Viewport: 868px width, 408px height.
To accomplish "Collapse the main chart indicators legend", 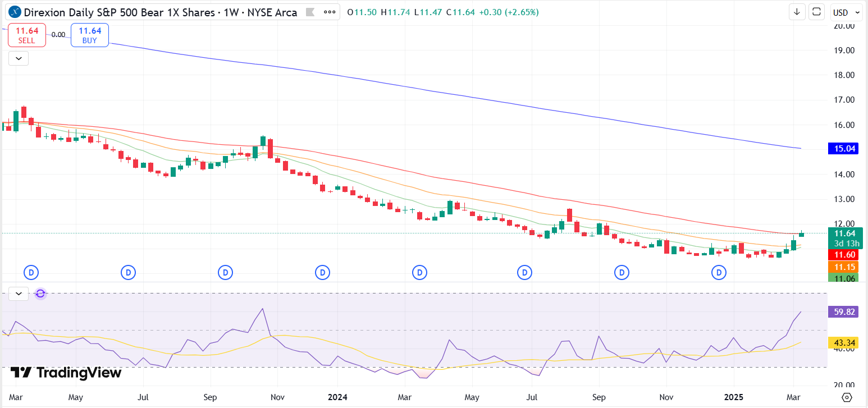I will [x=19, y=58].
